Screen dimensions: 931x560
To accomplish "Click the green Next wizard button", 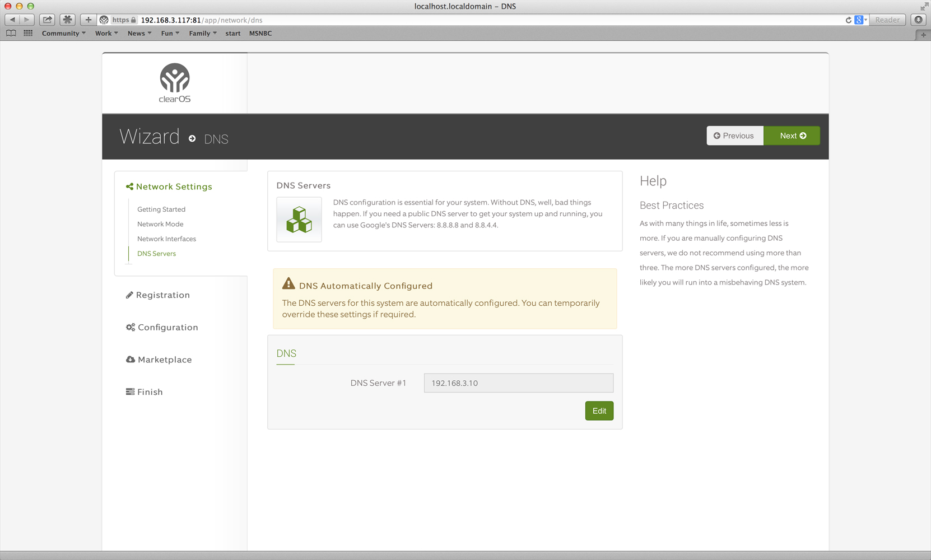I will click(792, 136).
